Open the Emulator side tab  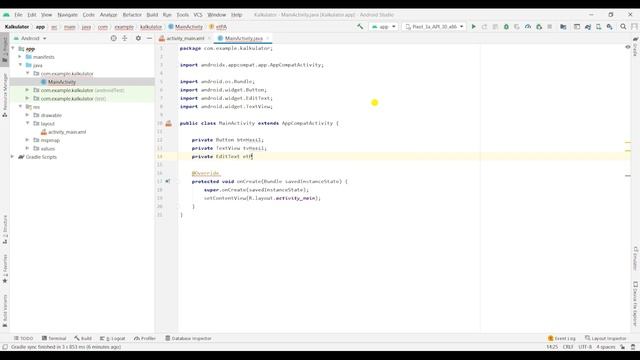[636, 258]
